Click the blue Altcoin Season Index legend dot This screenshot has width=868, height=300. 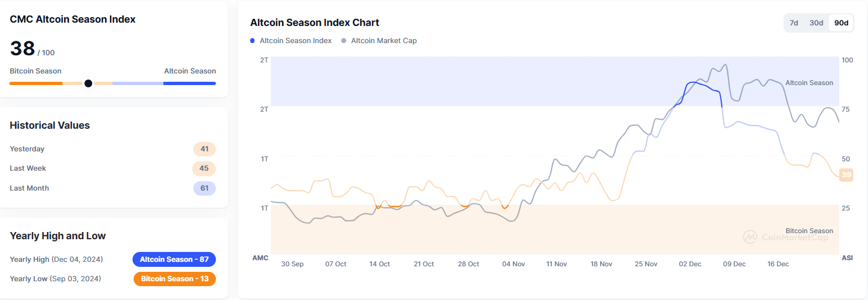[252, 41]
